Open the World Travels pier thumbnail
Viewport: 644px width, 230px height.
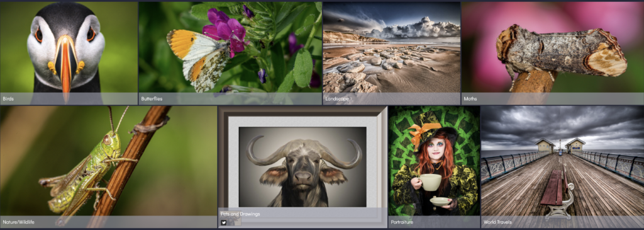pyautogui.click(x=563, y=166)
